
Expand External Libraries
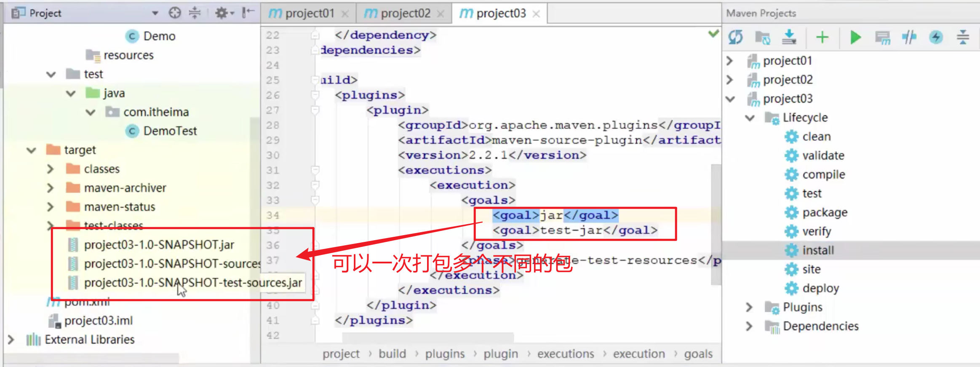tap(11, 340)
